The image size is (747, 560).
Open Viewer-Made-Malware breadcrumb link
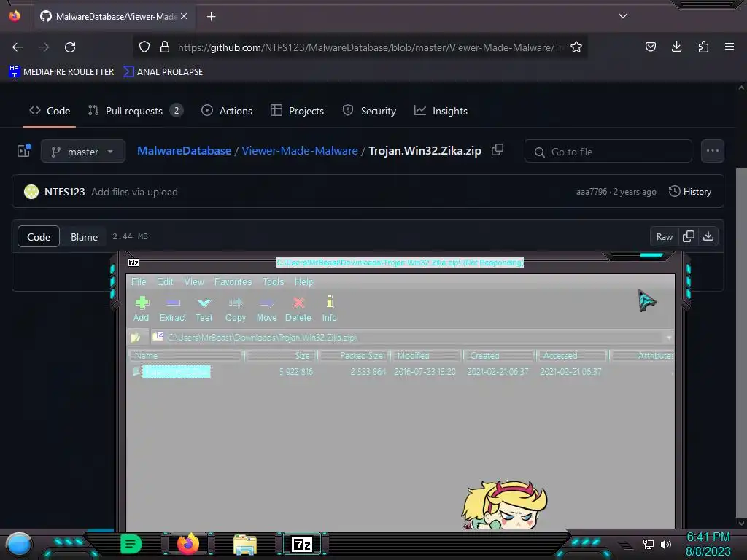click(300, 150)
